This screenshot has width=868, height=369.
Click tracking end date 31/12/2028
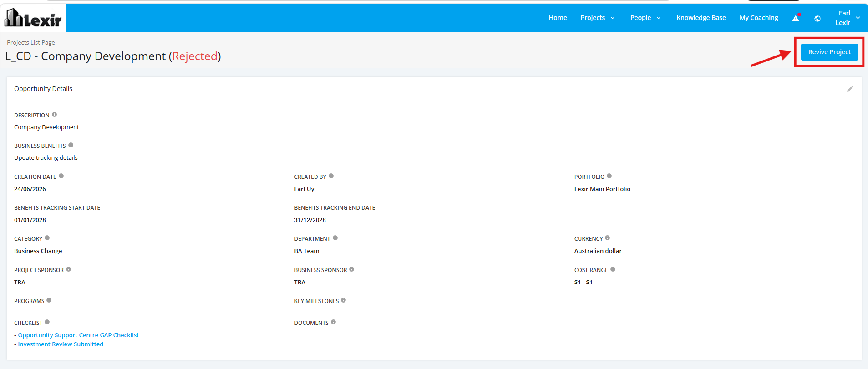(310, 220)
